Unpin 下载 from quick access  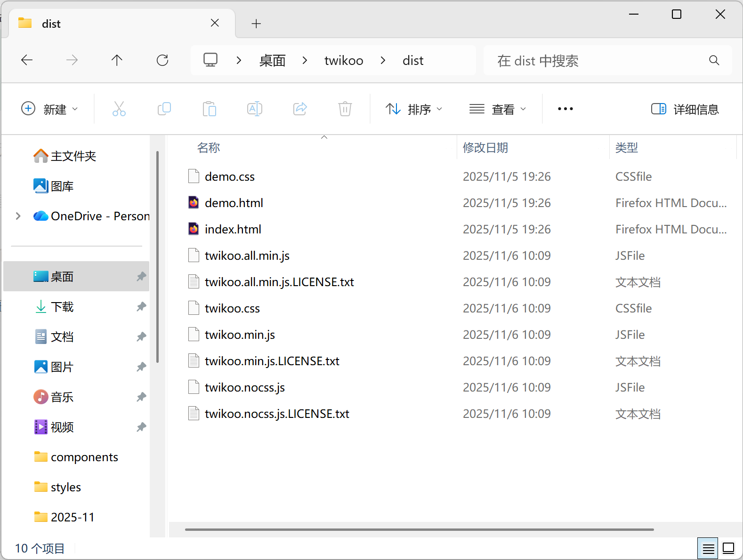click(x=141, y=307)
